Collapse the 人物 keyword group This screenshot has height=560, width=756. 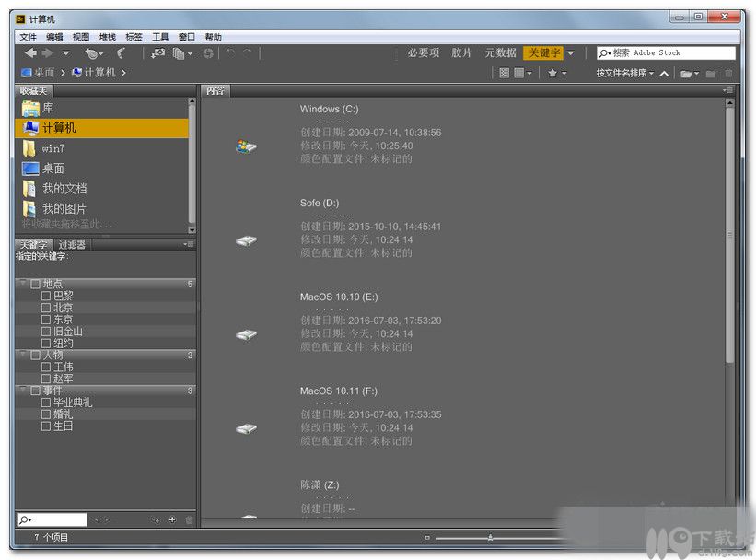coord(23,355)
